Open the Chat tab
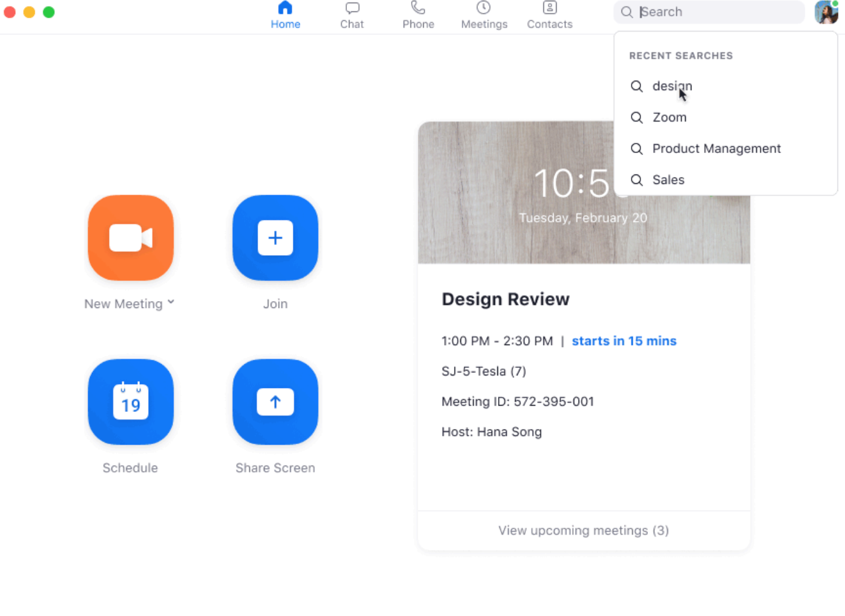845x616 pixels. click(x=352, y=16)
